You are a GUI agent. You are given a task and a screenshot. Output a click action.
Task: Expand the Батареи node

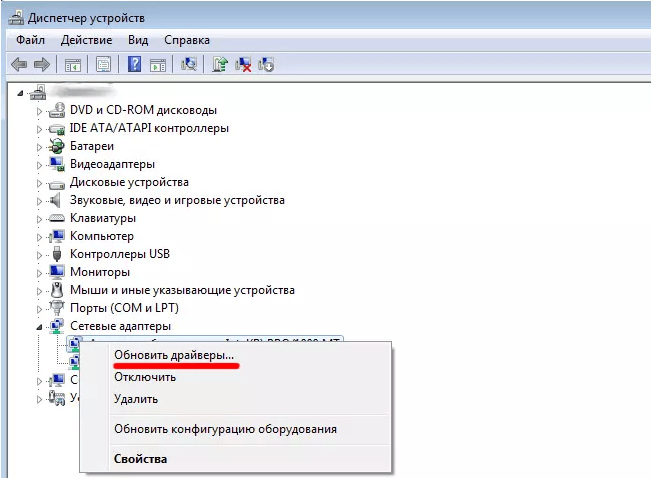pos(39,147)
